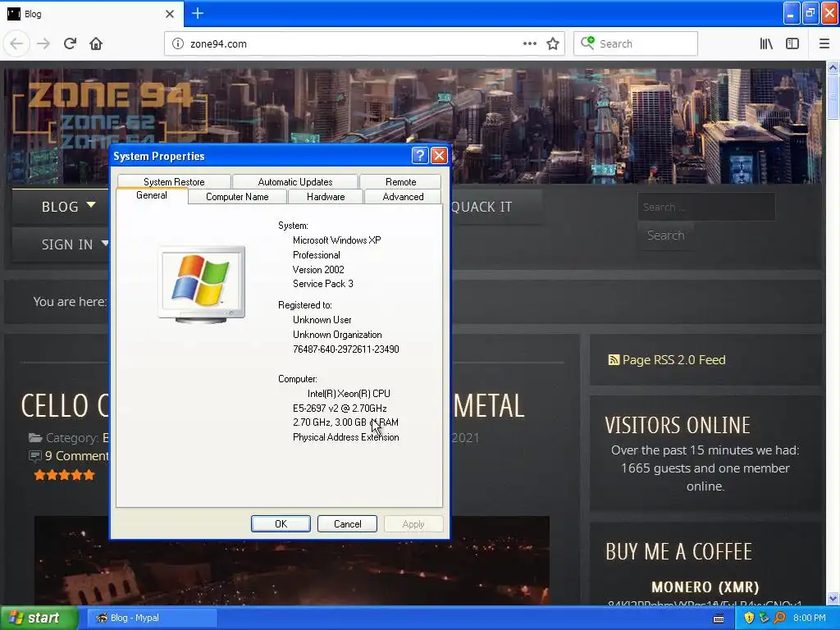840x630 pixels.
Task: Open the 9 Comments link
Action: pyautogui.click(x=76, y=456)
